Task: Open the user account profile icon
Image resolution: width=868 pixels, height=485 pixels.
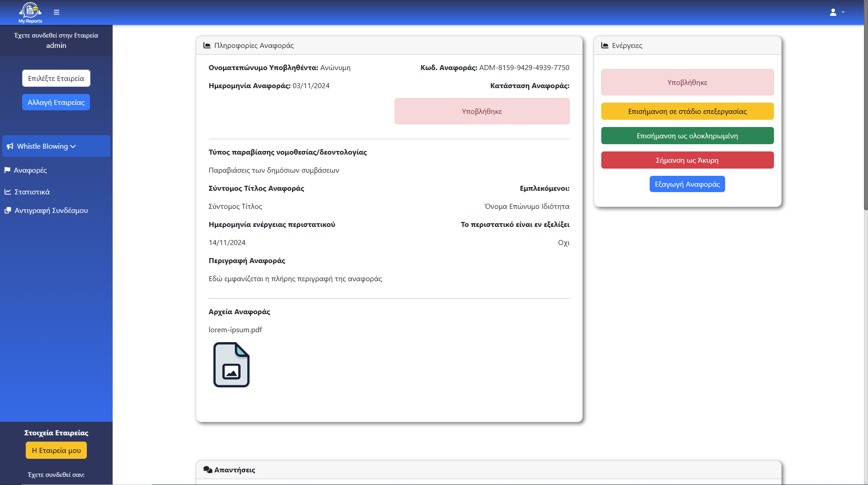Action: point(833,12)
